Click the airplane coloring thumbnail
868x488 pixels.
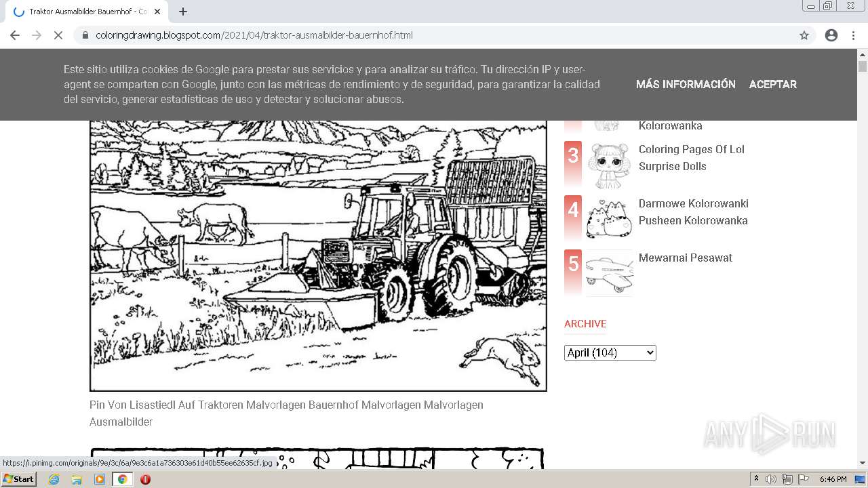609,273
